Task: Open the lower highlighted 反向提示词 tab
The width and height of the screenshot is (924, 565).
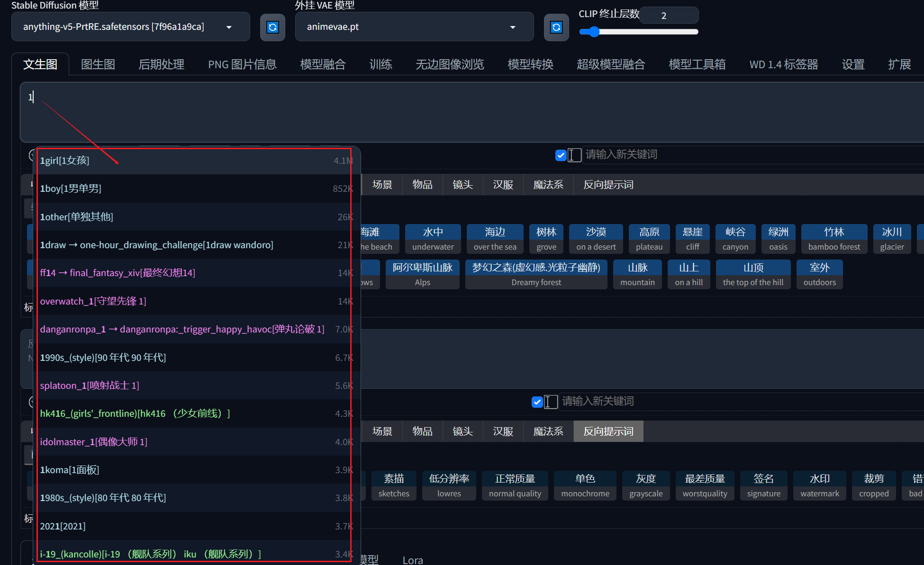Action: [x=608, y=431]
